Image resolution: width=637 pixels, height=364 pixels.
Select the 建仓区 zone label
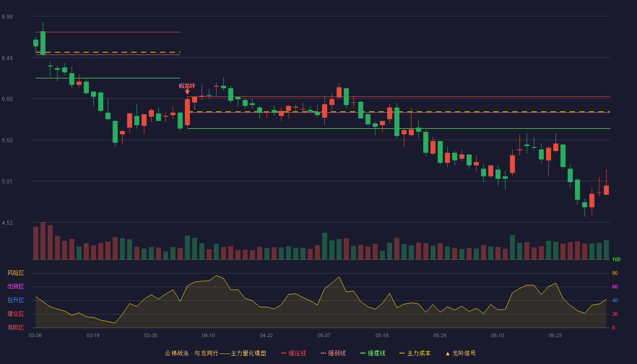(x=15, y=314)
